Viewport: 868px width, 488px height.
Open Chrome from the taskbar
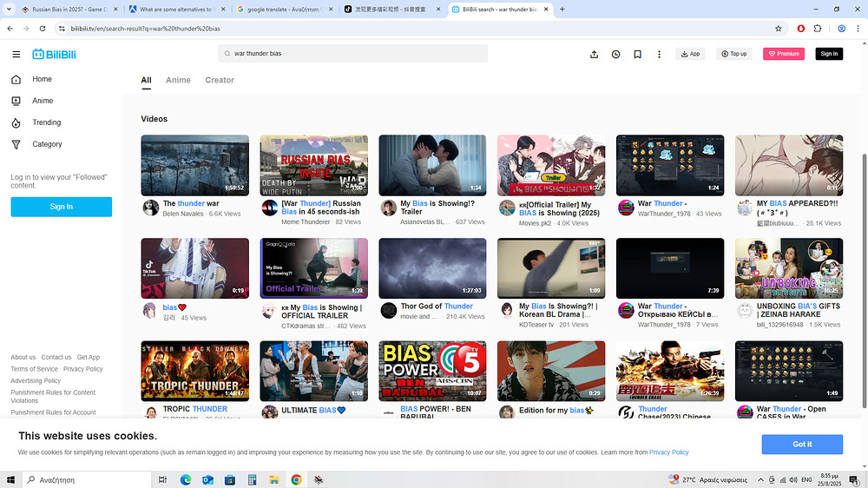point(296,479)
